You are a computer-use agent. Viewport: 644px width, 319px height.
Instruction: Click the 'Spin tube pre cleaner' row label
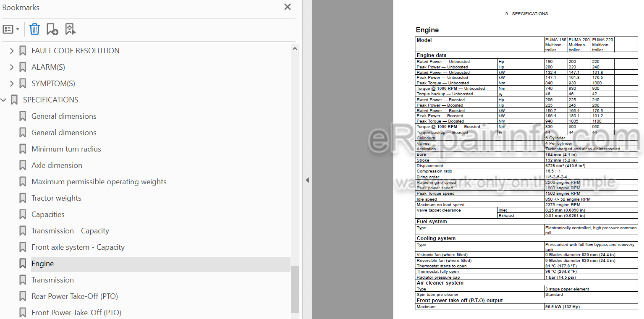pyautogui.click(x=437, y=295)
